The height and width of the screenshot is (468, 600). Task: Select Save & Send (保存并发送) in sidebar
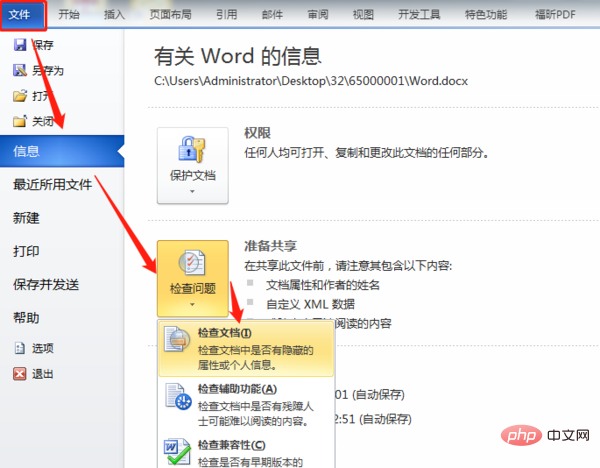click(x=45, y=284)
